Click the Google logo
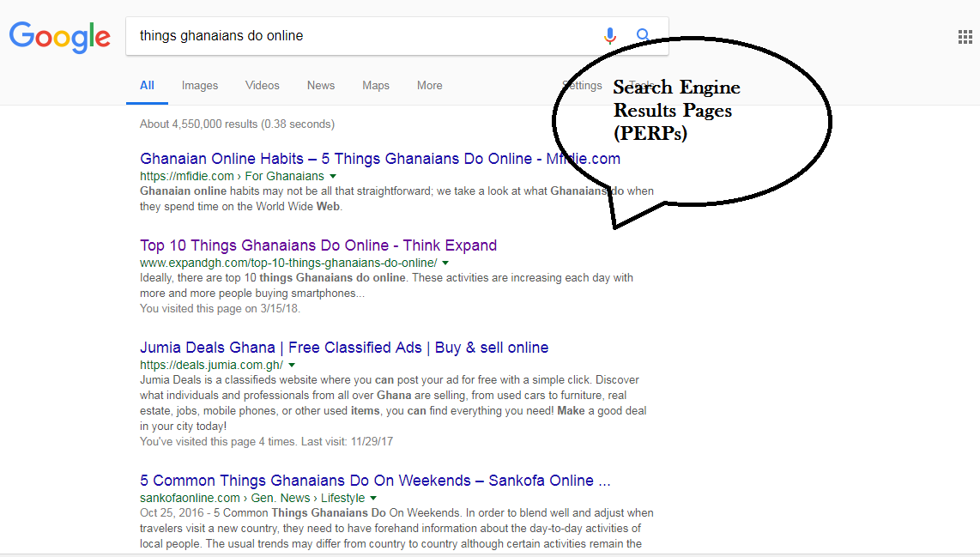Viewport: 980px width, 557px height. (x=60, y=37)
